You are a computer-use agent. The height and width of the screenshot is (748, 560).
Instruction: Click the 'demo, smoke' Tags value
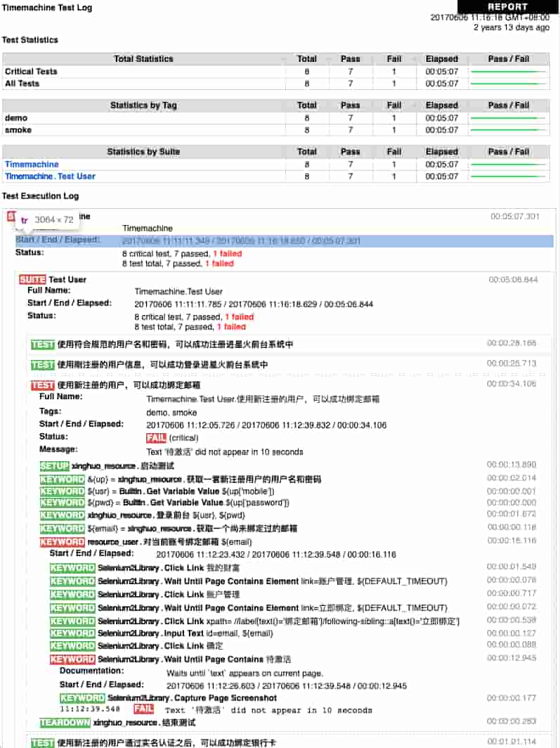point(171,413)
